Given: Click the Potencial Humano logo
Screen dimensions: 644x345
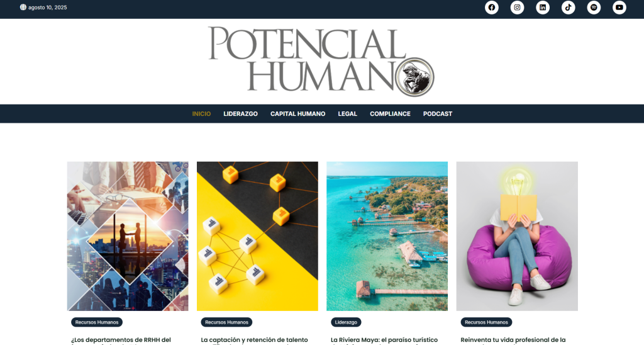Looking at the screenshot, I should [321, 61].
